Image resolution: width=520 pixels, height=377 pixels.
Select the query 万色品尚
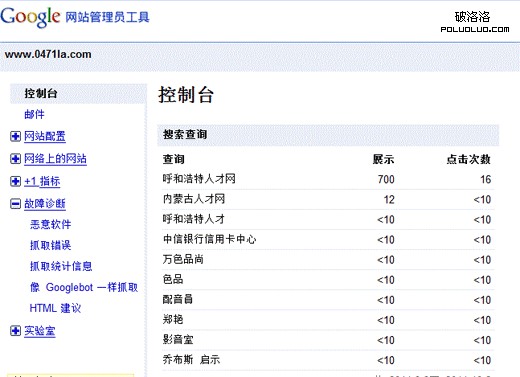(x=183, y=259)
